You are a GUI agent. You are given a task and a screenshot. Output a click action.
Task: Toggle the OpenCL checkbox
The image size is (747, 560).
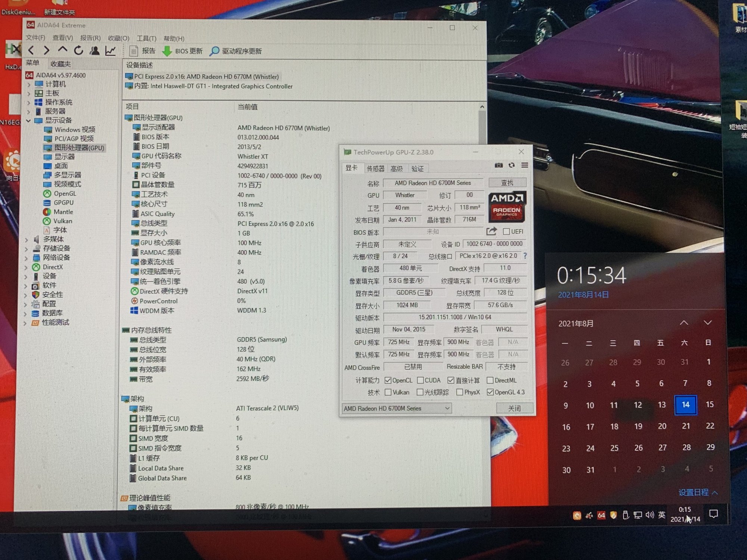[388, 380]
